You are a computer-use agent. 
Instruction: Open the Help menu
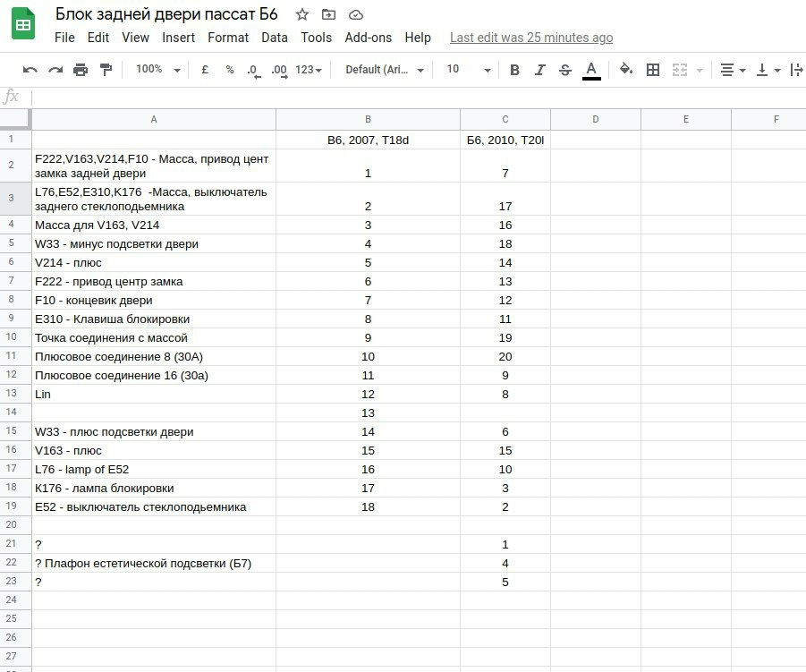click(418, 38)
